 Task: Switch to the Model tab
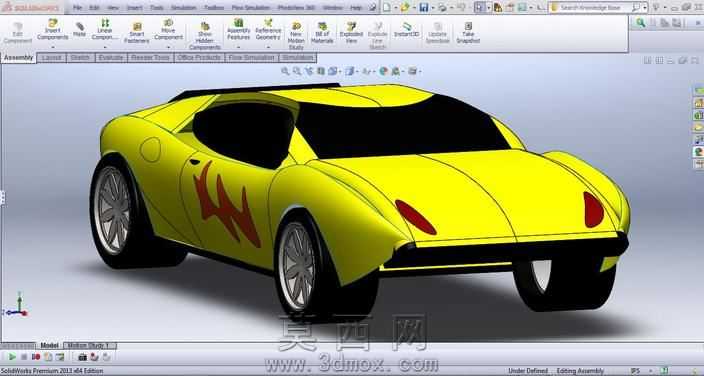click(x=49, y=345)
